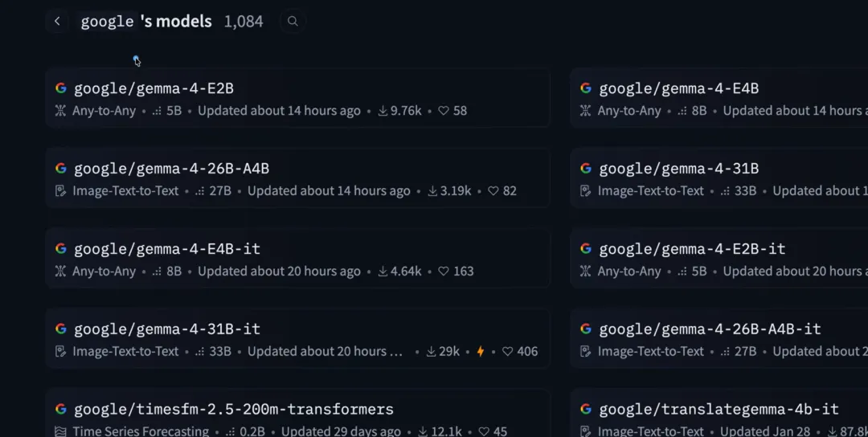Click Image-Text-to-Text icon on gemma-4-31B-it card
868x437 pixels.
(60, 351)
